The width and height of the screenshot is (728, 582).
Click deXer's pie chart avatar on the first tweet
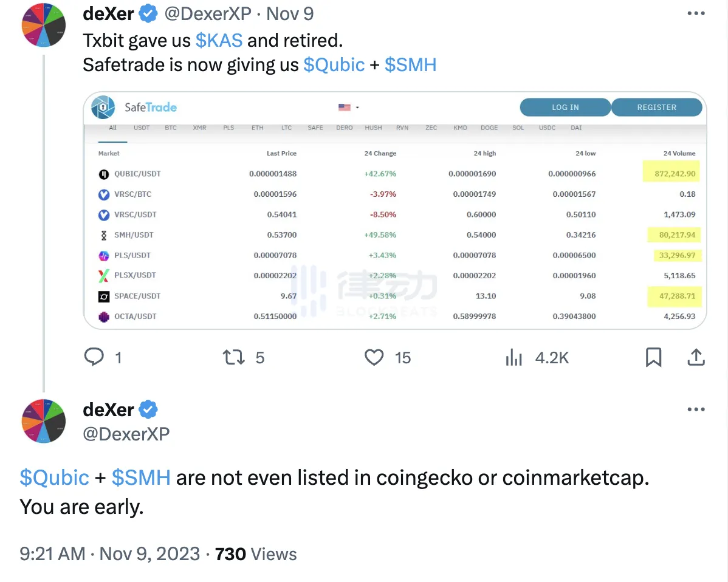click(x=44, y=24)
